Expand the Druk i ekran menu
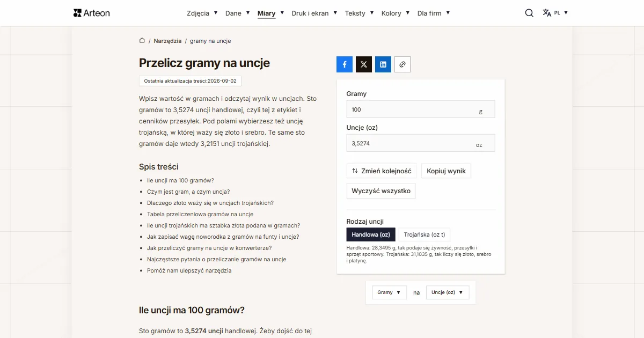 [314, 13]
